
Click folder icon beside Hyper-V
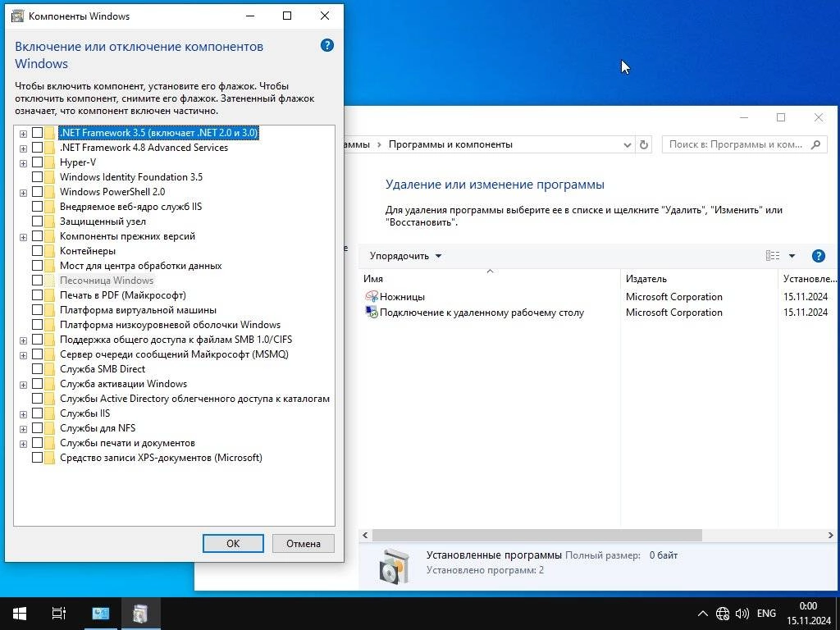(x=50, y=162)
